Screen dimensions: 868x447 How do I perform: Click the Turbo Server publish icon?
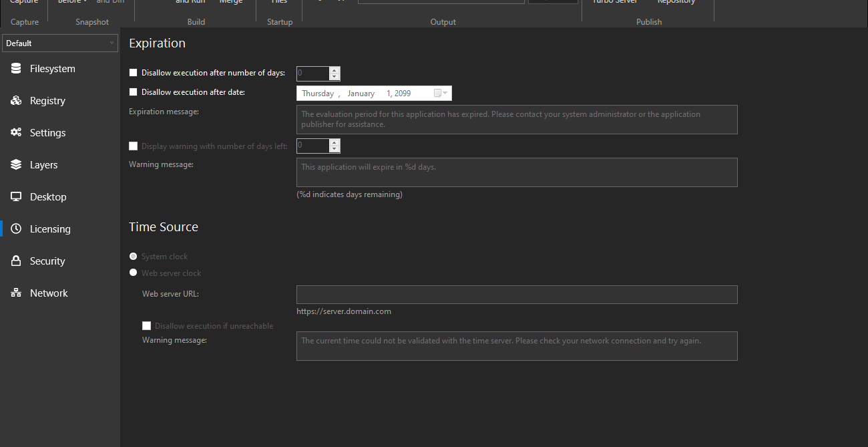[x=614, y=3]
